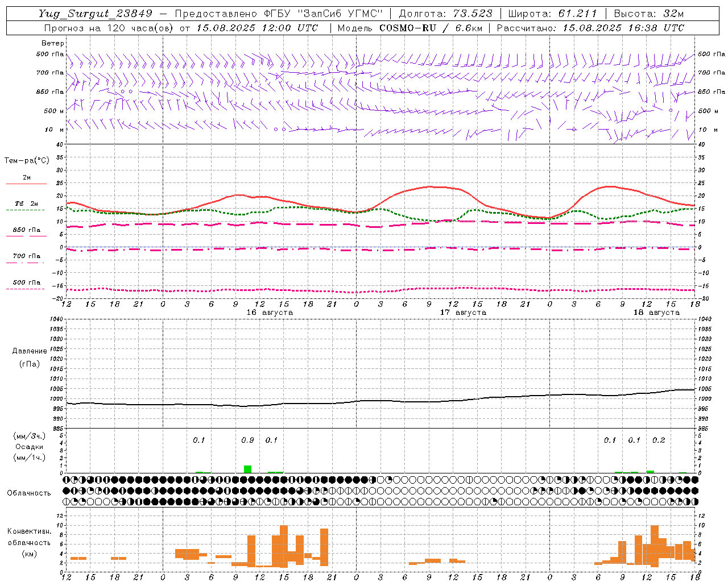Click the (мм/3ч.) unit label
This screenshot has height=582, width=728.
29,436
